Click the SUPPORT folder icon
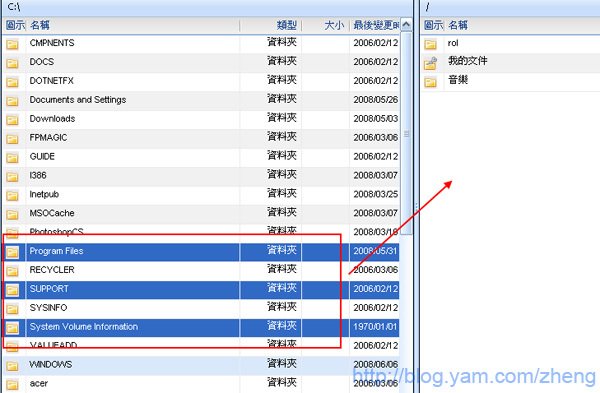600x393 pixels. pyautogui.click(x=12, y=290)
